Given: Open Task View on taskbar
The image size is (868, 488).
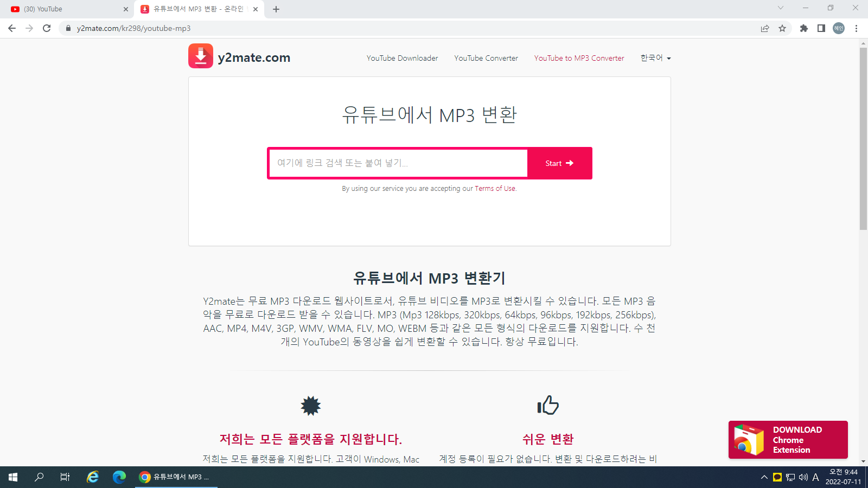Looking at the screenshot, I should coord(65,477).
